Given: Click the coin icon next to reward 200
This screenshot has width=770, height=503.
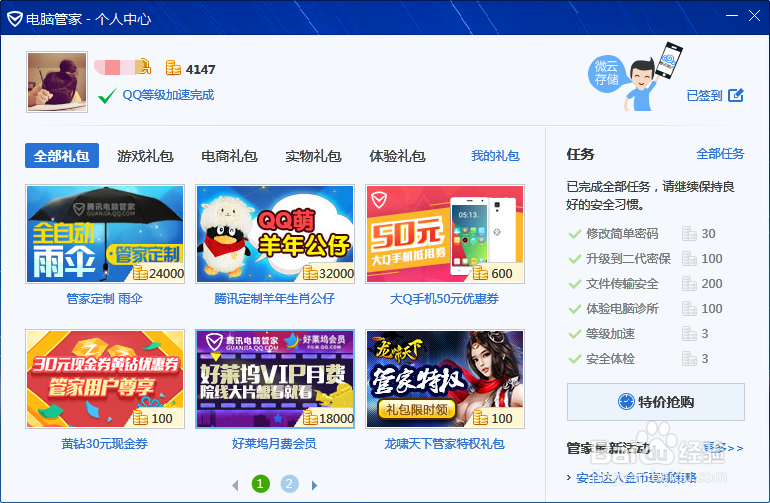Looking at the screenshot, I should pyautogui.click(x=689, y=283).
